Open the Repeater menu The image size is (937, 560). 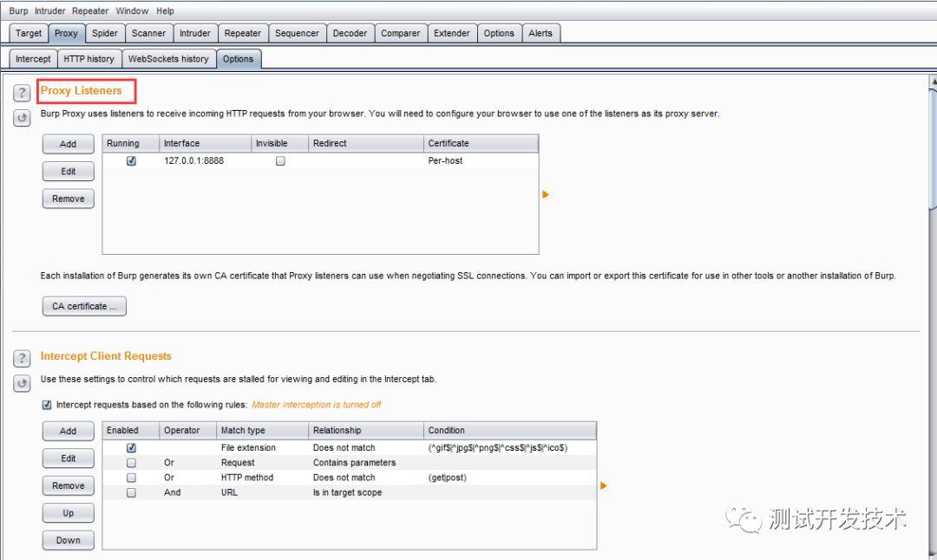[x=90, y=10]
